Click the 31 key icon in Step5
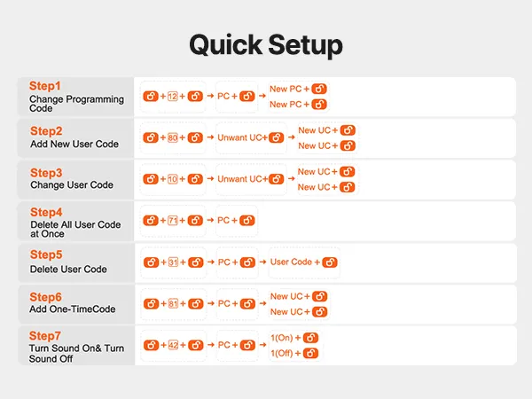This screenshot has height=399, width=532. pos(173,262)
